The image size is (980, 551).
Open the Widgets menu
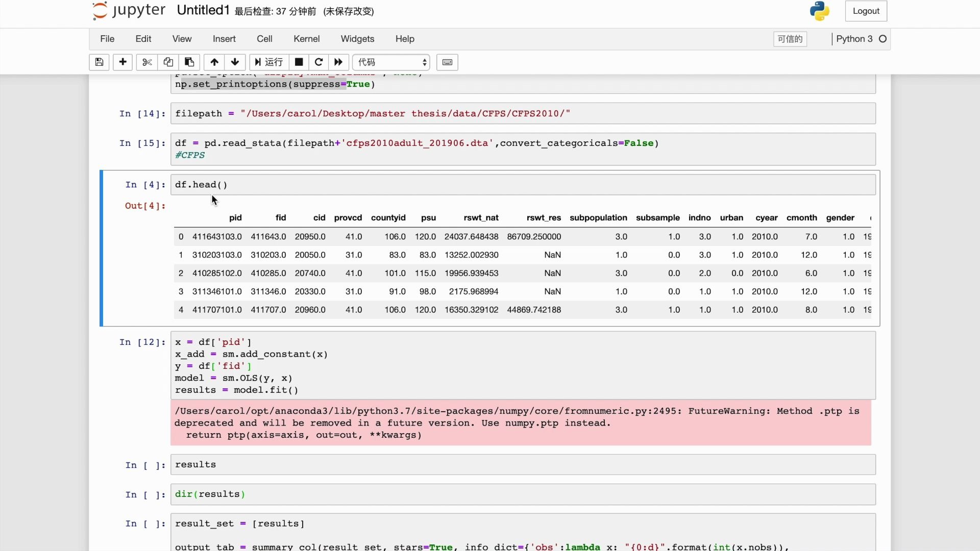pos(357,39)
